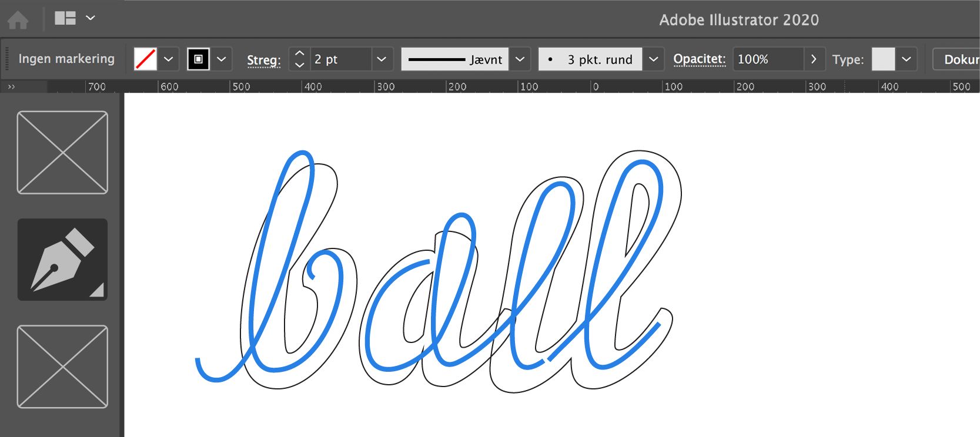Click the Home icon

18,19
